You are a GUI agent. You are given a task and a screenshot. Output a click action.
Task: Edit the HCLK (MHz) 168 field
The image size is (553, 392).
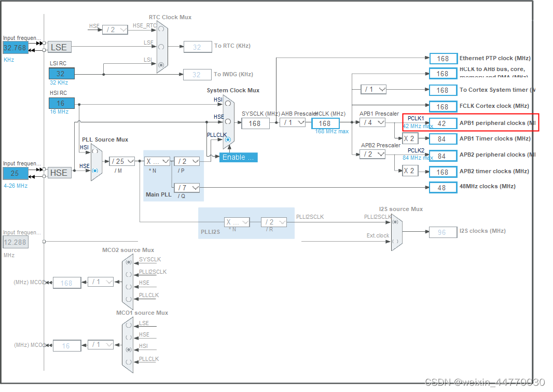pyautogui.click(x=325, y=123)
